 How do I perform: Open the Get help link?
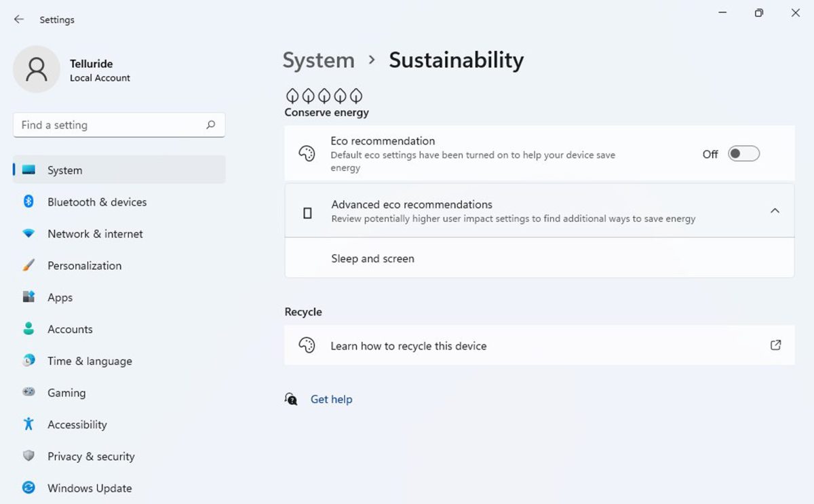click(331, 399)
